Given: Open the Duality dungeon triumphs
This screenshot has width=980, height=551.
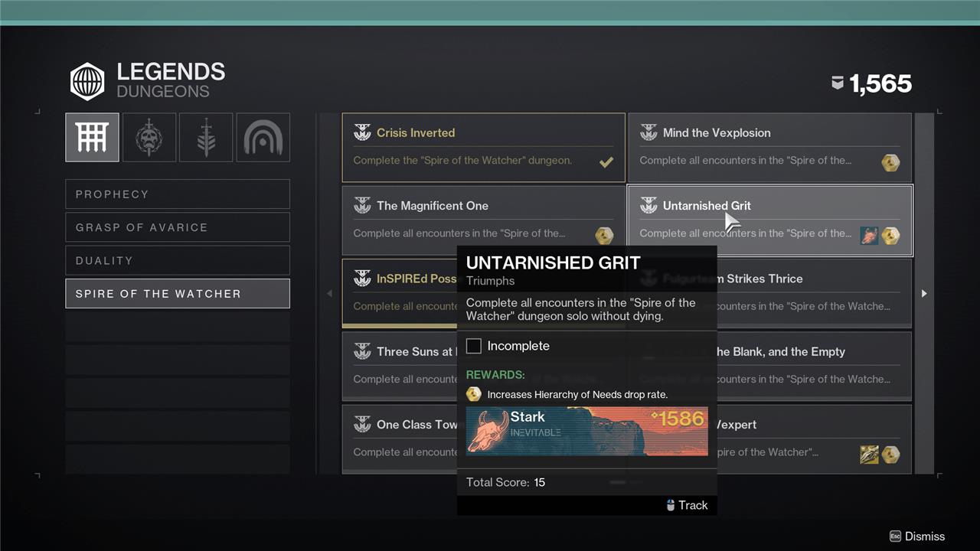Looking at the screenshot, I should (x=178, y=260).
